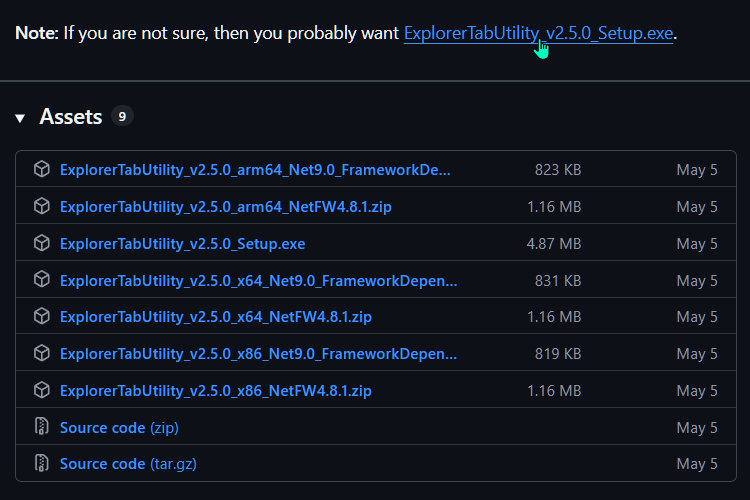Click package icon beside arm64 NetFW4.8.1 zip
The height and width of the screenshot is (500, 750).
click(42, 207)
